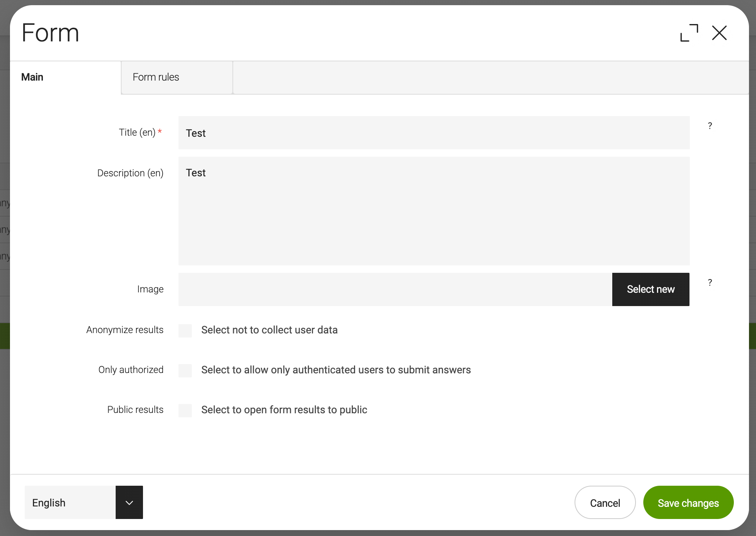The height and width of the screenshot is (536, 756).
Task: Open the Form rules tab
Action: 176,77
